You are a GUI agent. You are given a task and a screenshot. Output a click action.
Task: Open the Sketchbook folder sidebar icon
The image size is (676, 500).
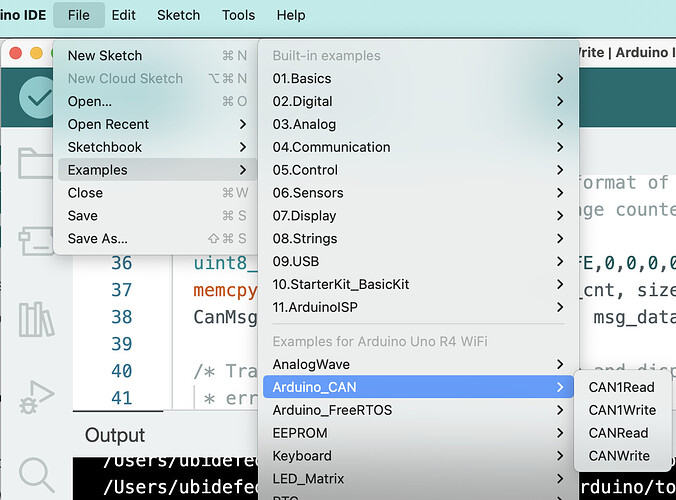point(35,163)
